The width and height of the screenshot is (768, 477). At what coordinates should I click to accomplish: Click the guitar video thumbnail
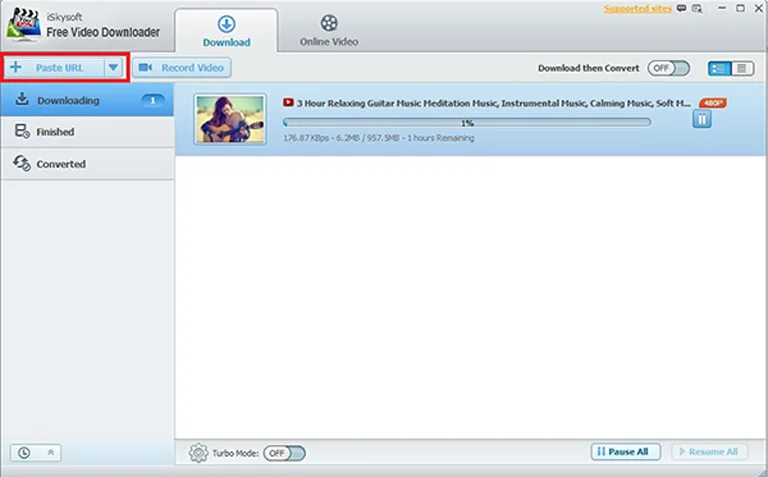230,119
